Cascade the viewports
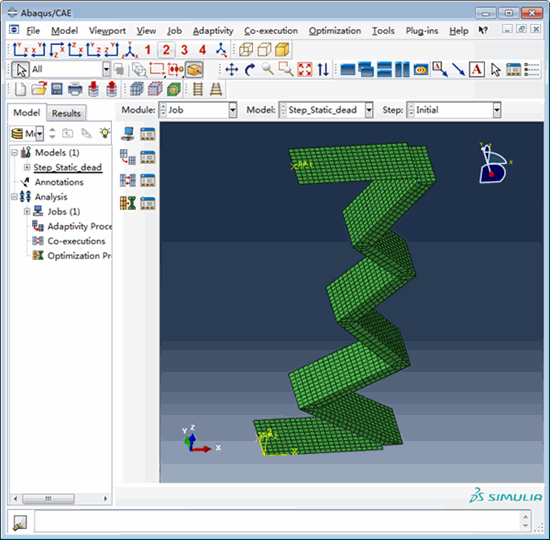The width and height of the screenshot is (550, 540). click(x=366, y=69)
